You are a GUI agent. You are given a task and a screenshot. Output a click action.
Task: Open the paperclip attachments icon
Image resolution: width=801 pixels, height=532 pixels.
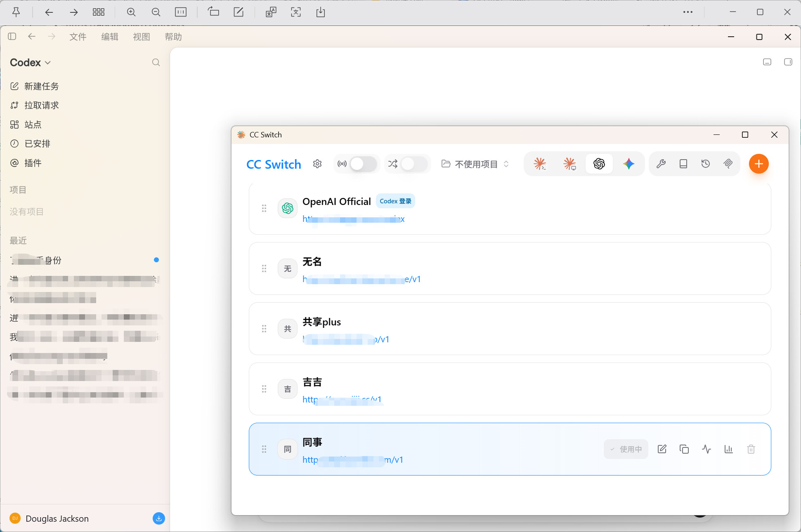pos(728,164)
